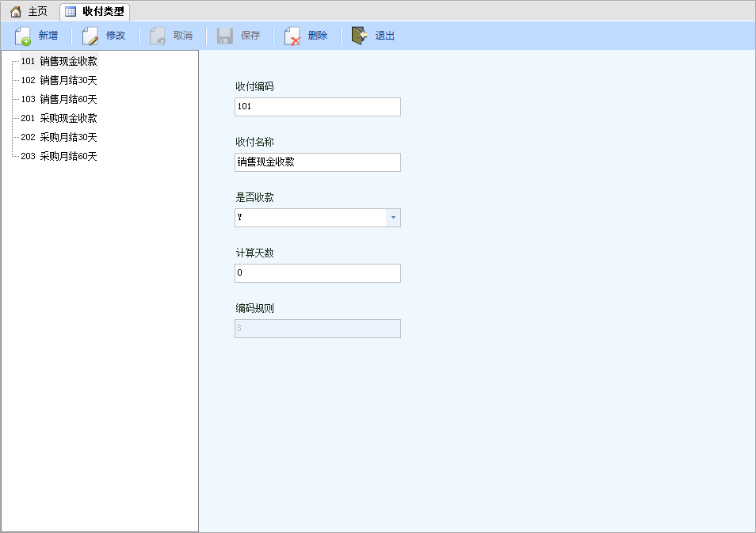Click the 退出 button label
The width and height of the screenshot is (756, 533).
pos(385,36)
